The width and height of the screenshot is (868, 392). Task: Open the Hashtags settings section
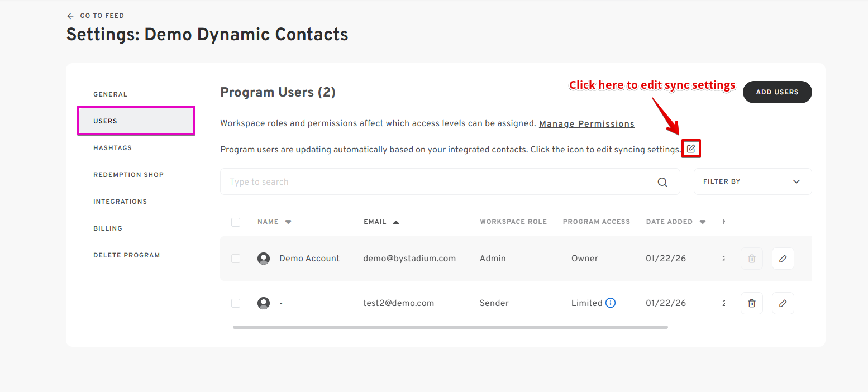point(112,148)
